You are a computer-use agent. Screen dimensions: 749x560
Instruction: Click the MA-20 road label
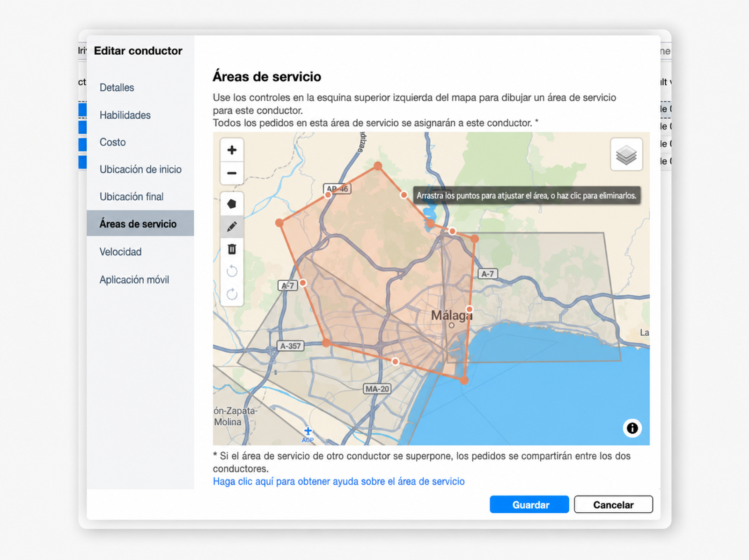coord(377,389)
